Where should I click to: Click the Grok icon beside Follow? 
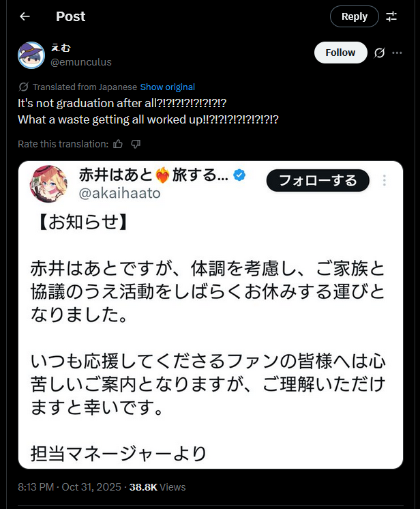379,53
